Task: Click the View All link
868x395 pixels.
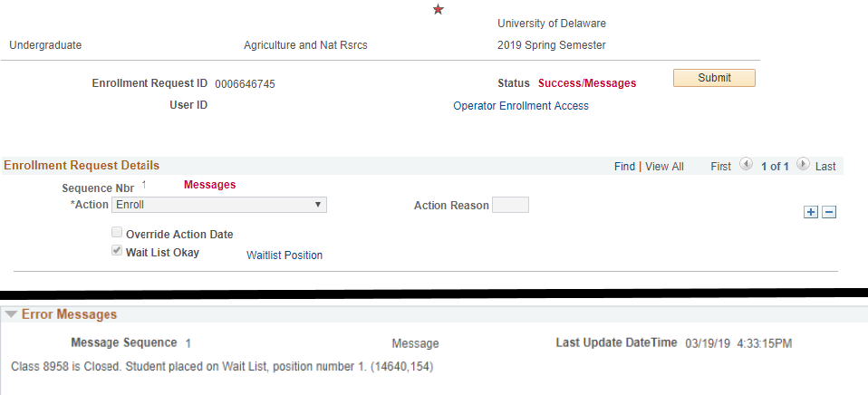Action: [664, 167]
